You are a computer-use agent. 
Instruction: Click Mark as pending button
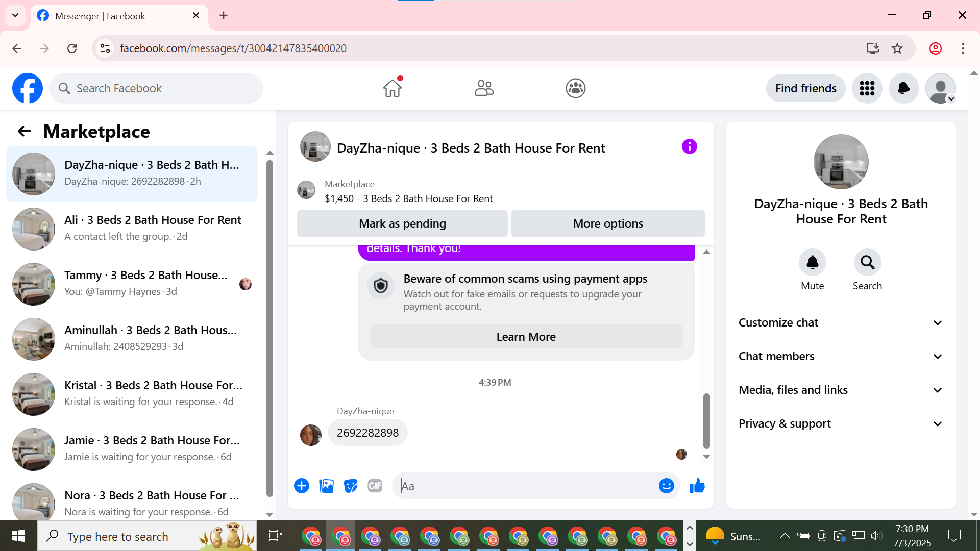(402, 223)
